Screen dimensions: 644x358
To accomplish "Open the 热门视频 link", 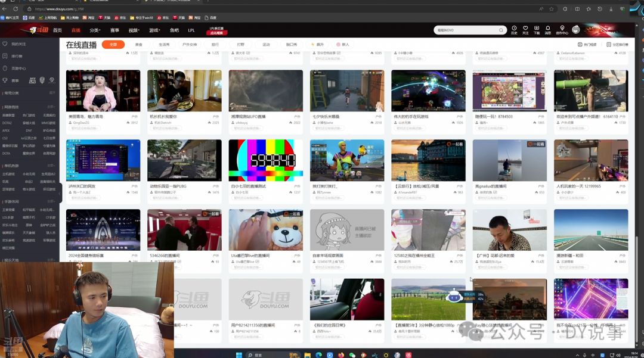I will [x=587, y=44].
